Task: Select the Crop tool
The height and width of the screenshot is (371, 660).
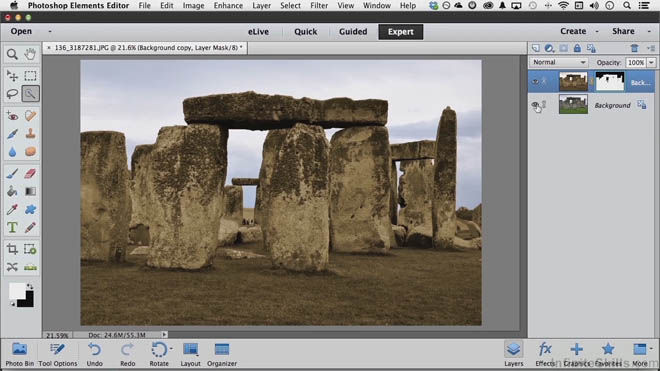Action: 12,249
